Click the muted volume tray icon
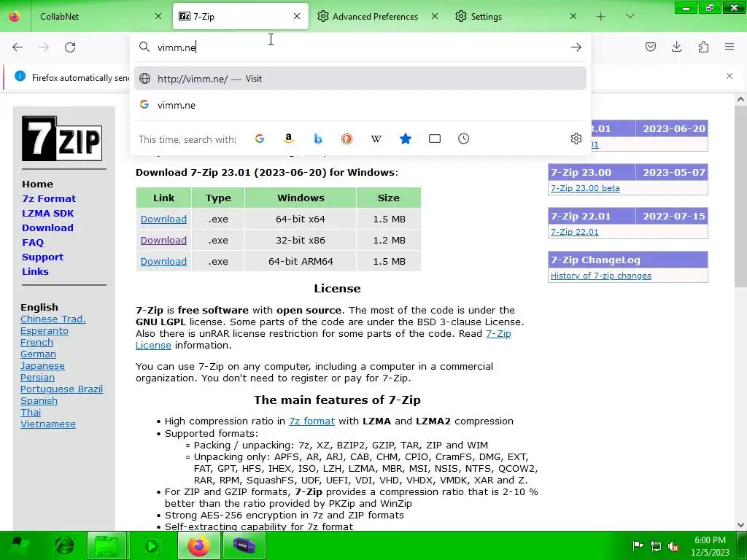This screenshot has height=560, width=747. click(673, 546)
